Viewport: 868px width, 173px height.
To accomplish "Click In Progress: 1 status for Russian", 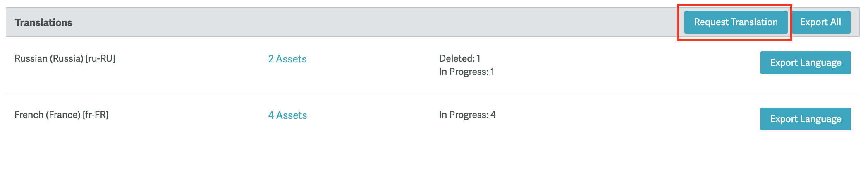I will coord(466,72).
